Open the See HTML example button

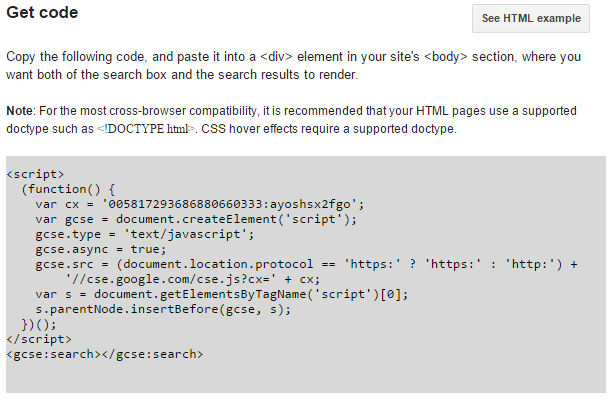(x=531, y=18)
